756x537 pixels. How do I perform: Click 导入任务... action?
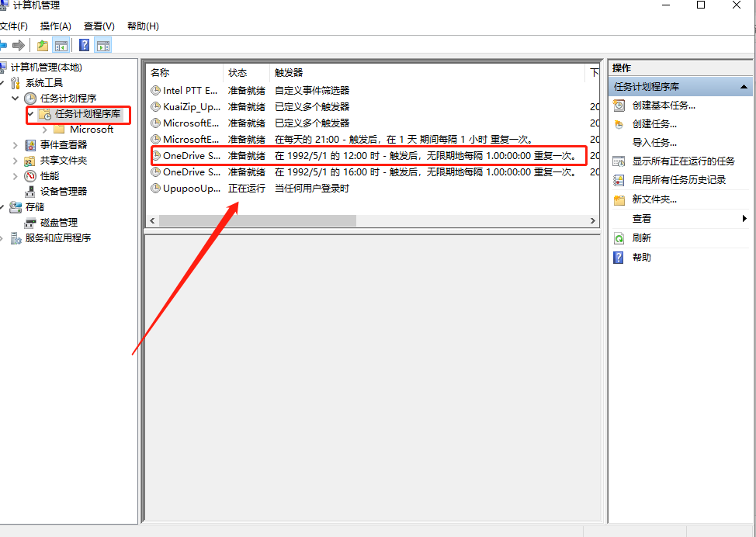point(654,143)
